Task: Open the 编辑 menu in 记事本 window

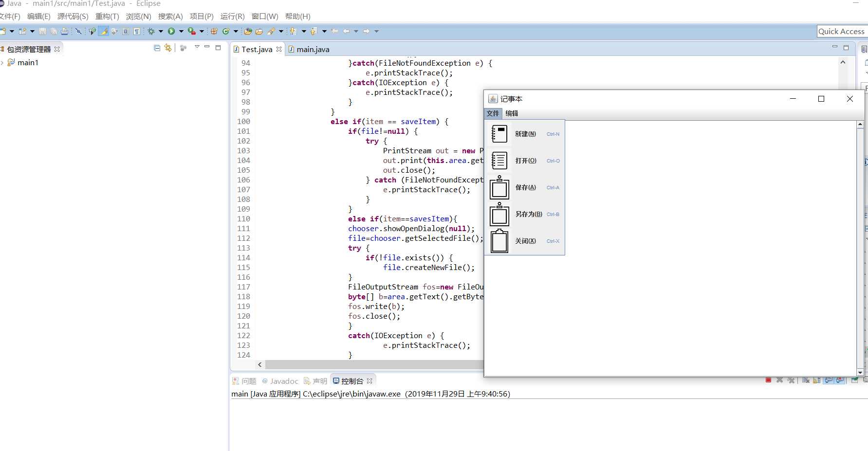Action: 511,113
